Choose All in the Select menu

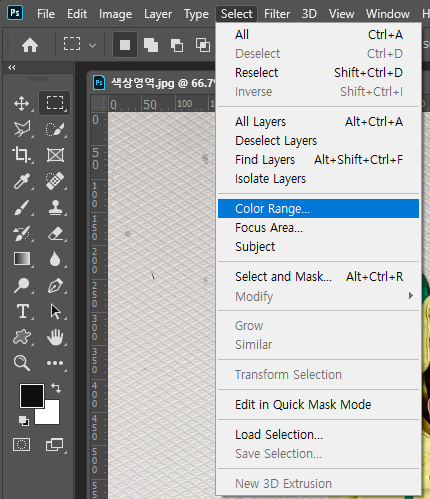point(318,35)
